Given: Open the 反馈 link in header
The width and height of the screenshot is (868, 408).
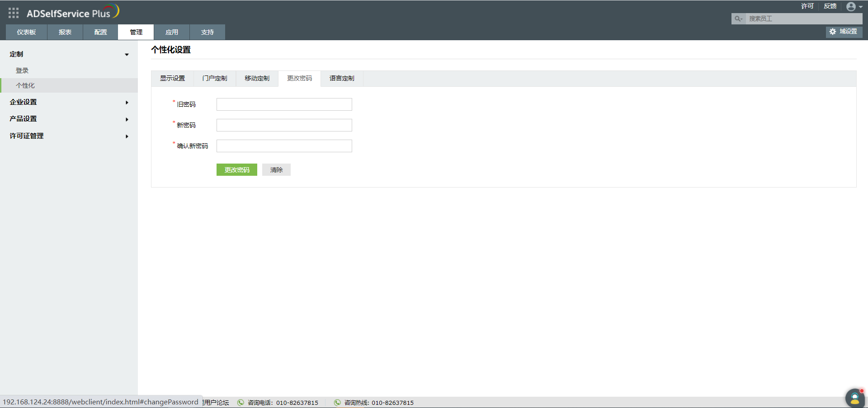Looking at the screenshot, I should [830, 6].
